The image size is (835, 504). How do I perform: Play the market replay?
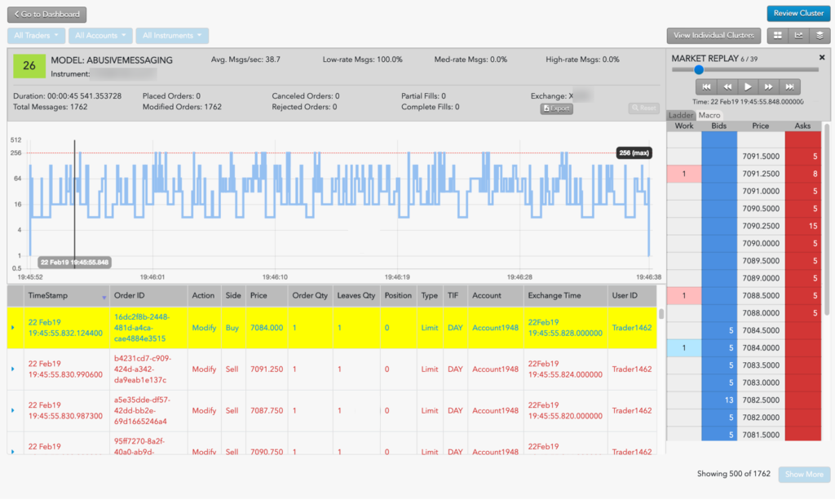pos(748,86)
